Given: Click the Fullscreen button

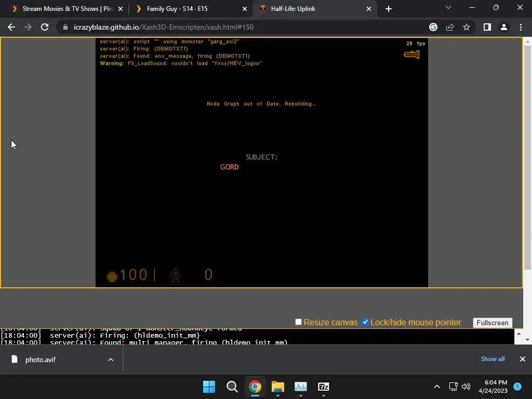Looking at the screenshot, I should (493, 323).
